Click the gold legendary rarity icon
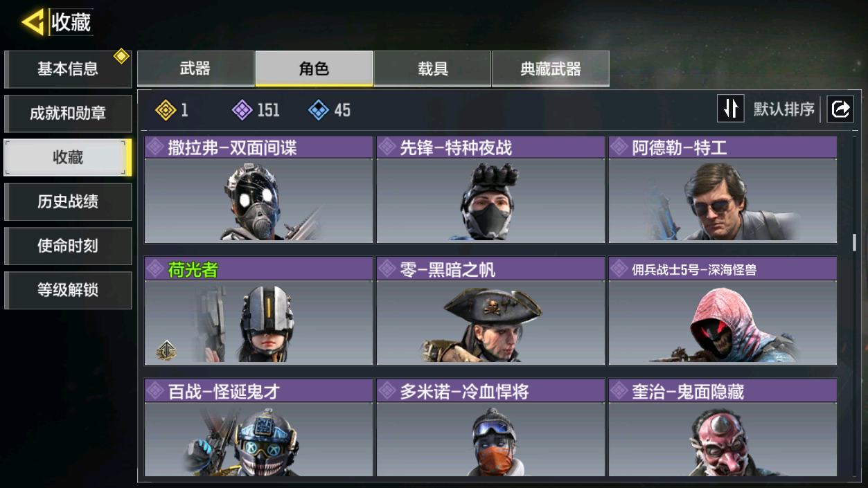This screenshot has width=868, height=488. (x=165, y=110)
